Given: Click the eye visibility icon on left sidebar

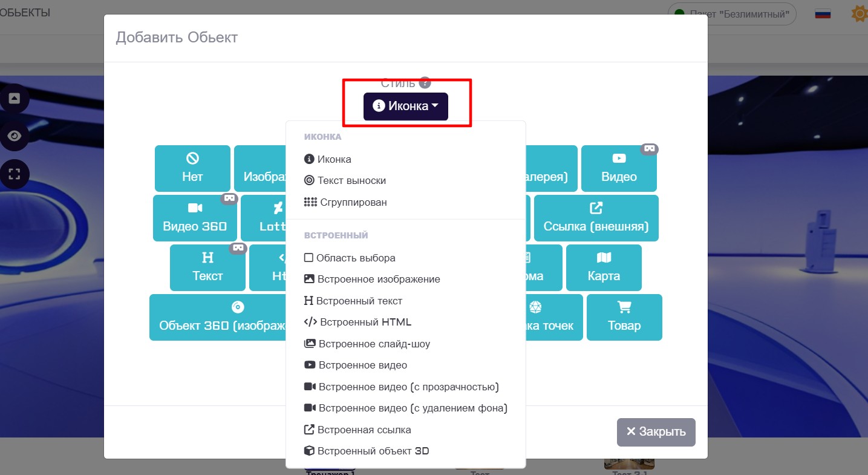Looking at the screenshot, I should [14, 136].
